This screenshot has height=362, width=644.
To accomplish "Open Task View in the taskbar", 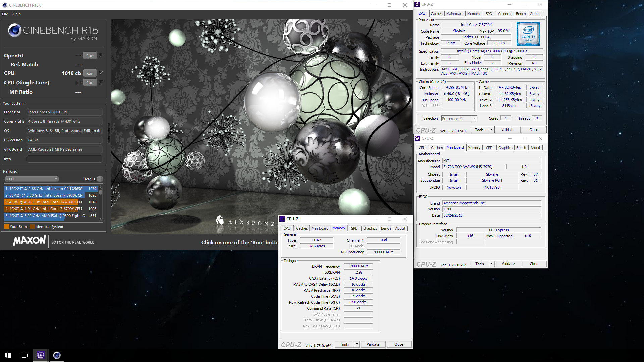I will pos(24,355).
